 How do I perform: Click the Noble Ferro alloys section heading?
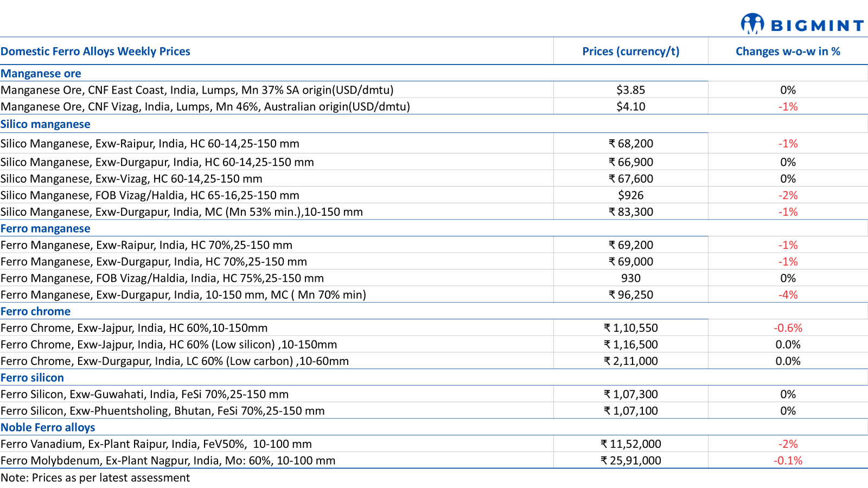point(48,428)
